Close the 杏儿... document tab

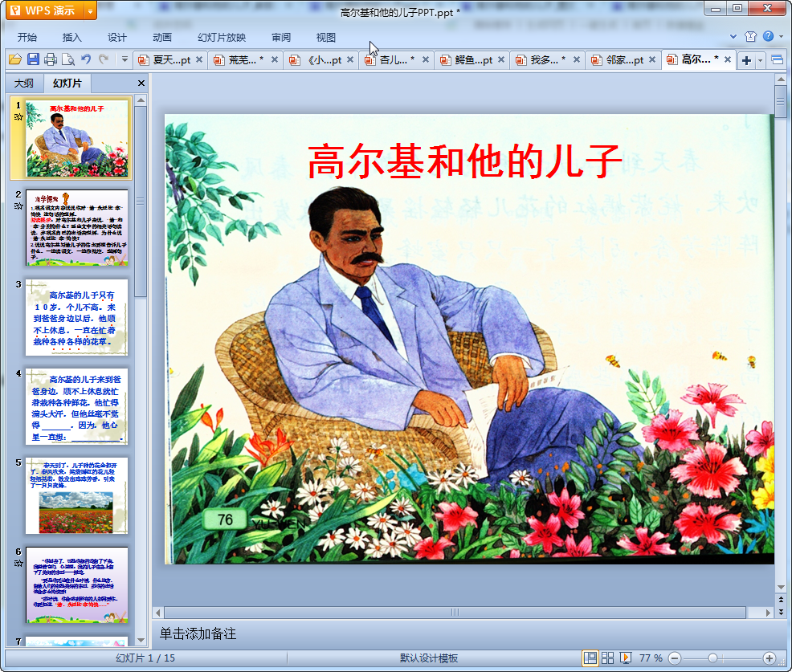click(425, 59)
